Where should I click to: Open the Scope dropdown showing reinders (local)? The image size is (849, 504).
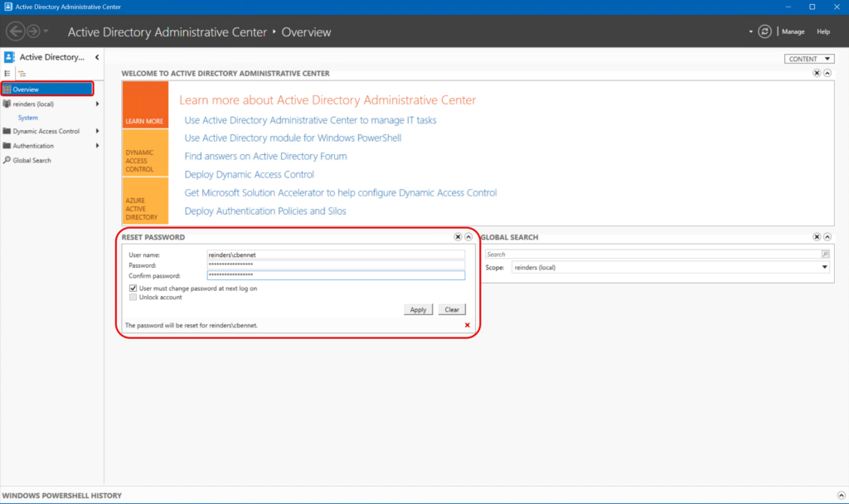click(671, 268)
